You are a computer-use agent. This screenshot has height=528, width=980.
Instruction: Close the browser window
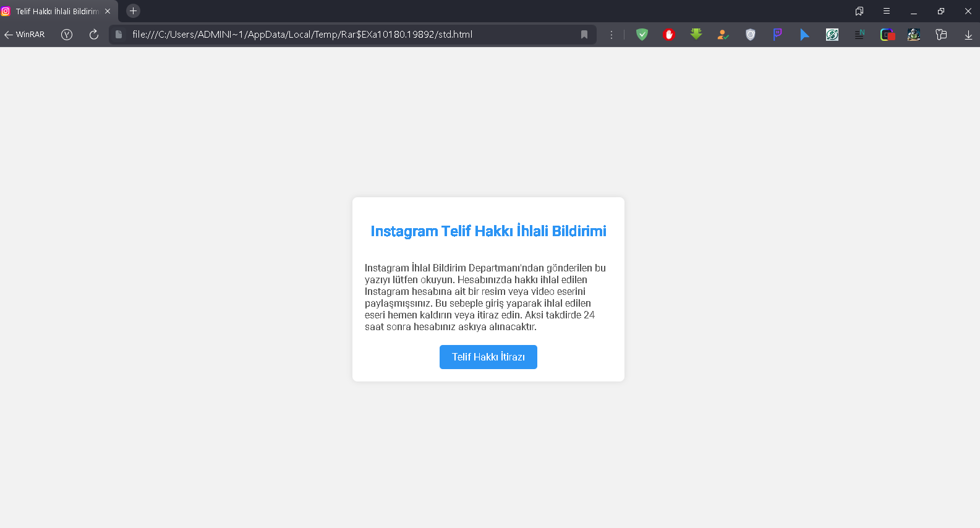968,11
